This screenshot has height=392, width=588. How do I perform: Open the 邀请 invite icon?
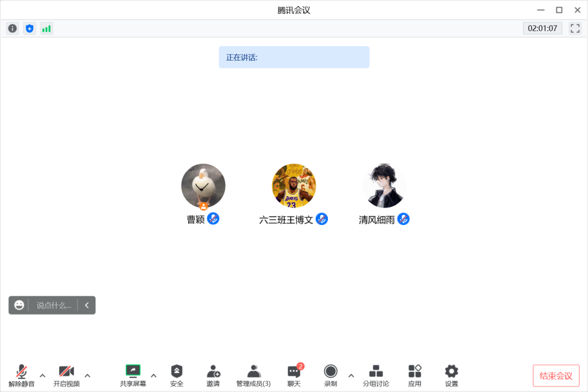213,376
